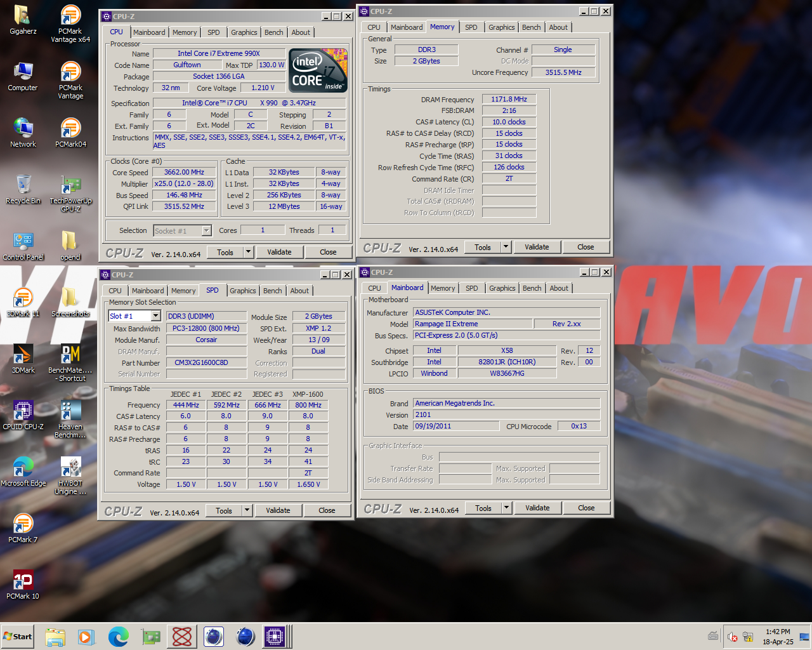Screen dimensions: 812x650
Task: Open Bench tab in Memory window
Action: click(x=532, y=27)
